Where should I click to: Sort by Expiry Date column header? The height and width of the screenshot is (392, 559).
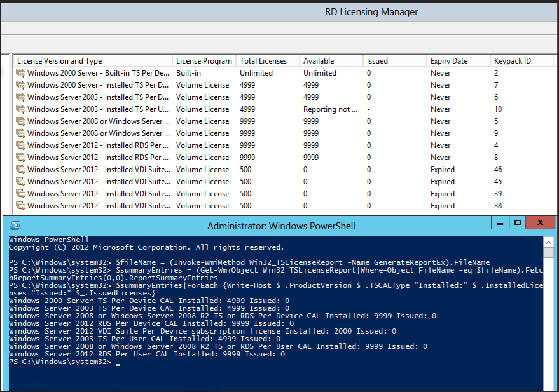(x=458, y=61)
